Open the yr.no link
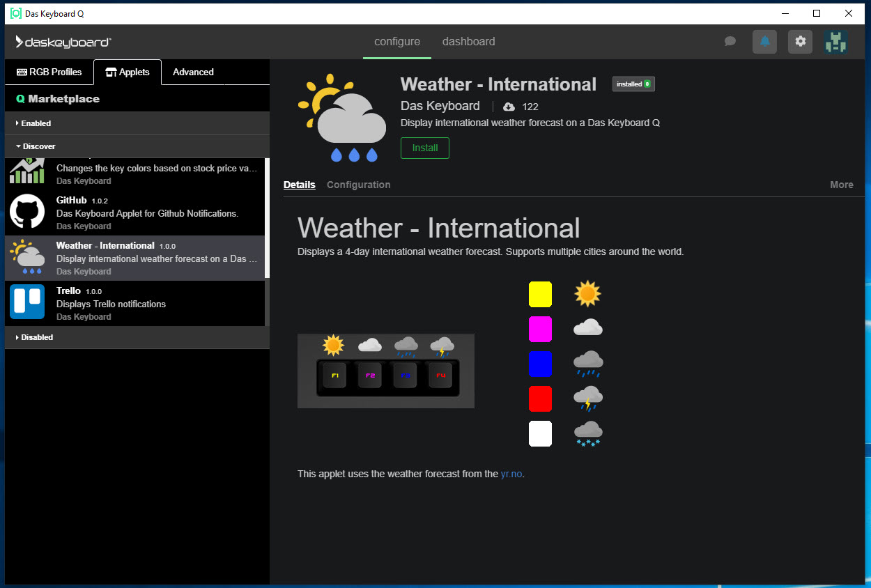Image resolution: width=871 pixels, height=588 pixels. point(511,474)
